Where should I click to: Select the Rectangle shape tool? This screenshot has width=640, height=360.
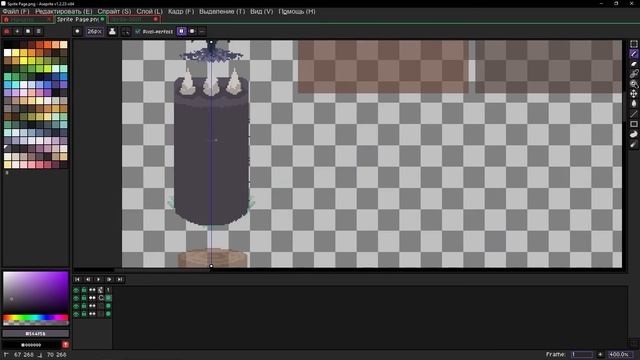[633, 124]
